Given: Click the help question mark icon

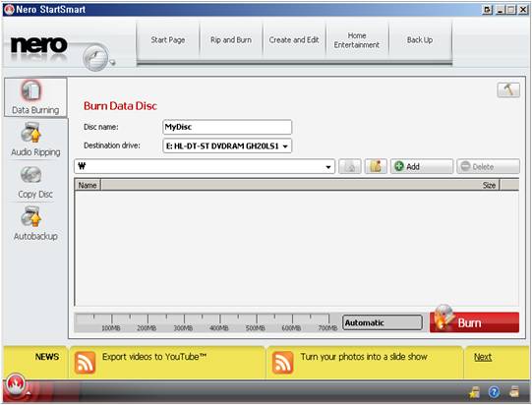Looking at the screenshot, I should pos(494,392).
